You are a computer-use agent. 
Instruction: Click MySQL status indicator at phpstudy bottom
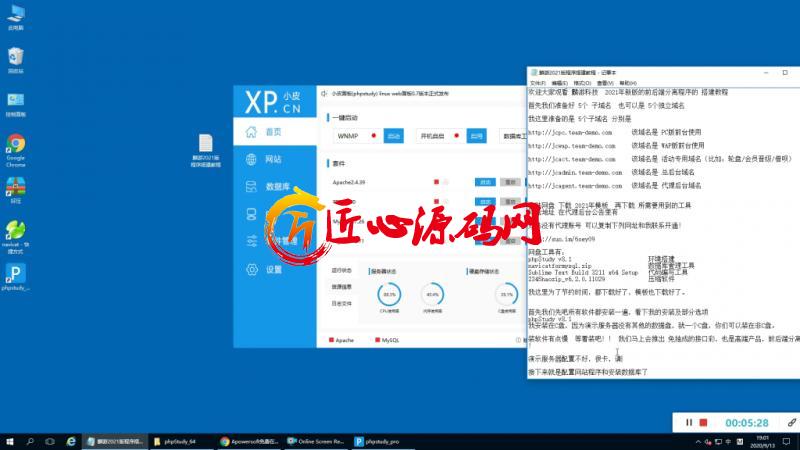(x=387, y=340)
